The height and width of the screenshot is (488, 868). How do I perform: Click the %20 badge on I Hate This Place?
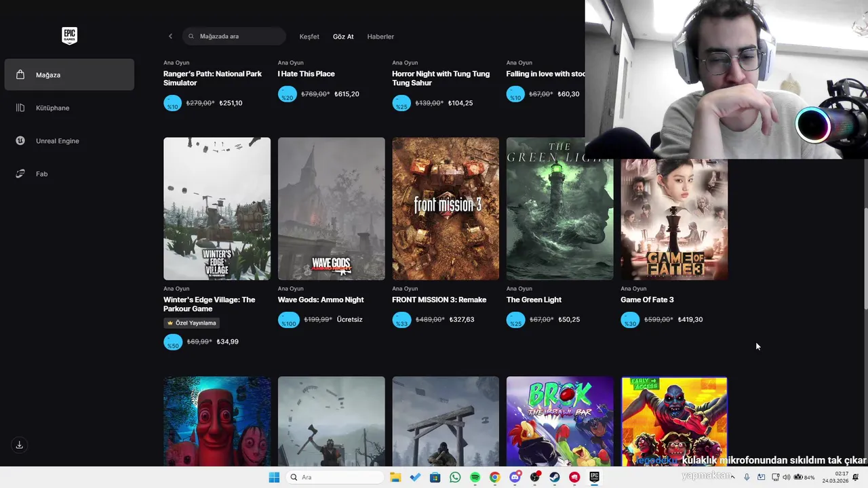(287, 94)
